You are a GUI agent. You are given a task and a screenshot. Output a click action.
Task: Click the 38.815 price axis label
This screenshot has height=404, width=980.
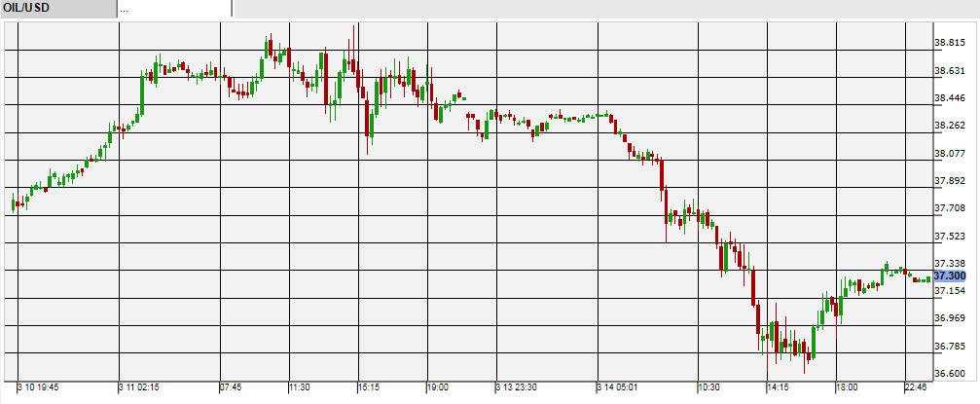[x=949, y=43]
